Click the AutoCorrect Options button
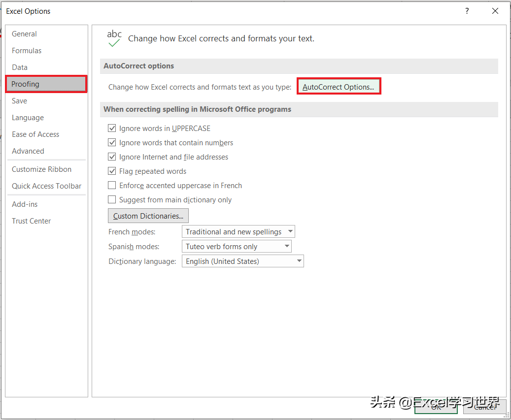 click(x=339, y=87)
